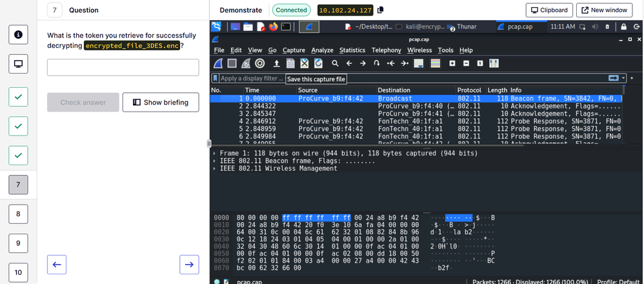This screenshot has width=644, height=284.
Task: Click the find packet magnifier icon
Action: coord(335,63)
